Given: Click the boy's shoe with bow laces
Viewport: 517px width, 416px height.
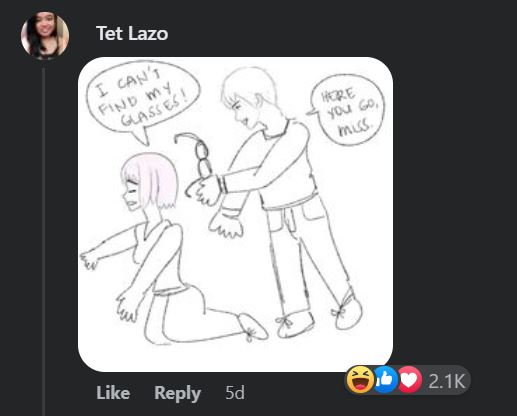Looking at the screenshot, I should pos(295,325).
